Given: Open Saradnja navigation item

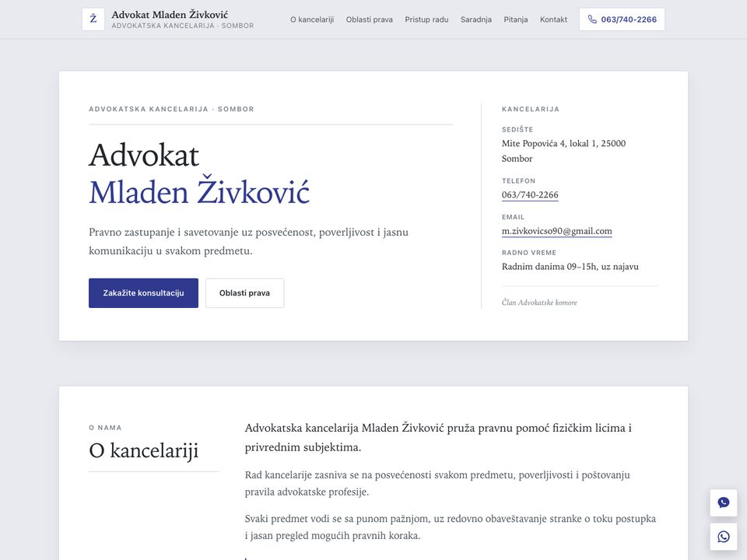Looking at the screenshot, I should click(476, 19).
